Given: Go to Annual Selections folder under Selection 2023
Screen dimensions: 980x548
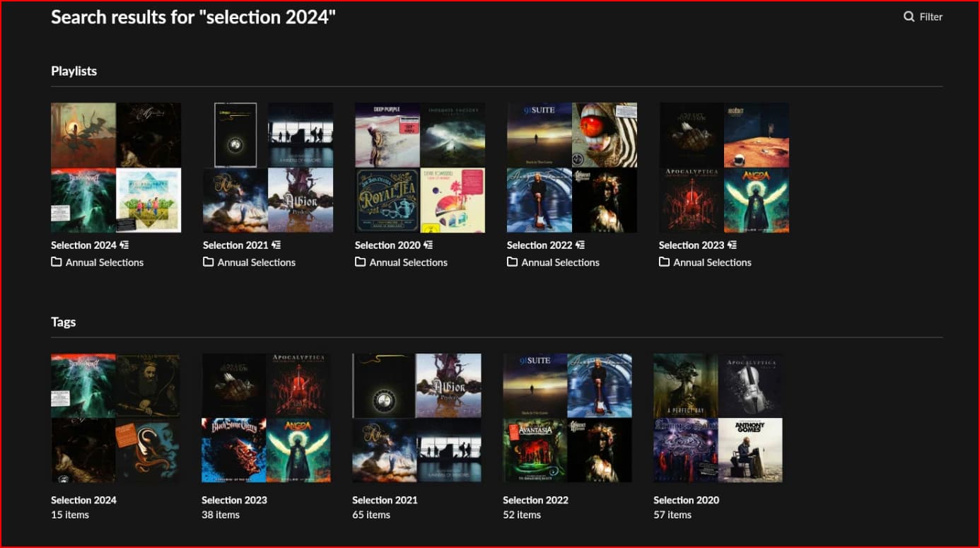Looking at the screenshot, I should coord(713,262).
